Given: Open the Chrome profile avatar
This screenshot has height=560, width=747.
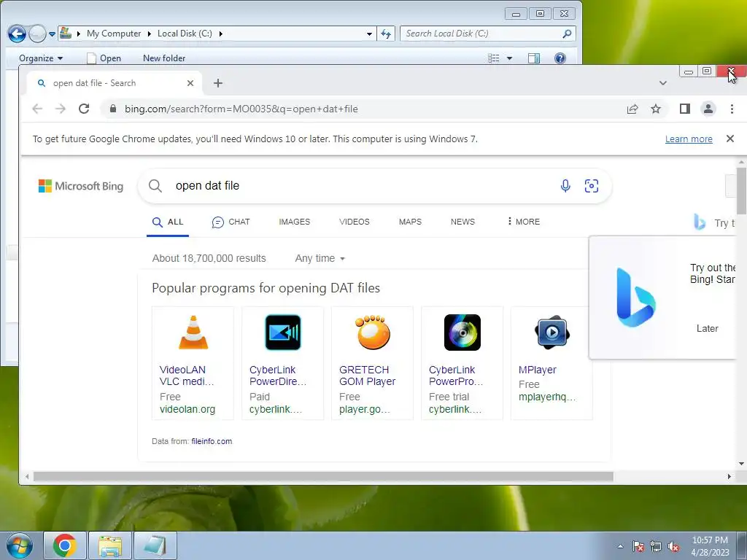Looking at the screenshot, I should pos(708,109).
